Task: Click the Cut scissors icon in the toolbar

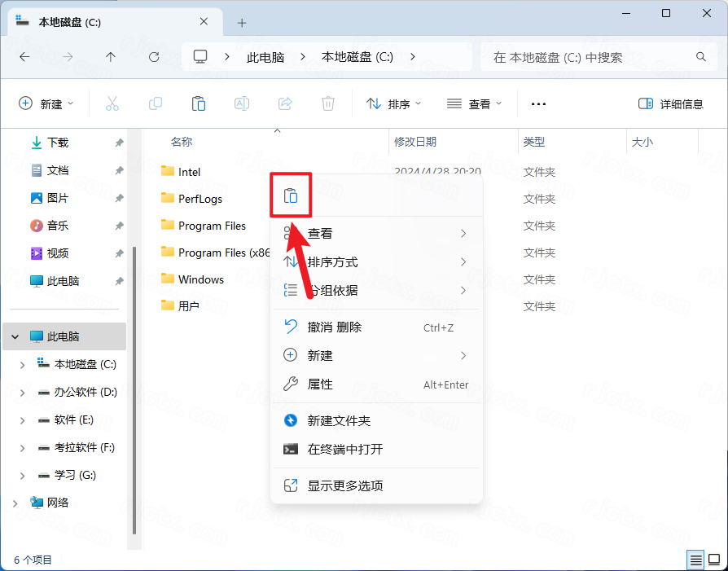Action: point(112,103)
